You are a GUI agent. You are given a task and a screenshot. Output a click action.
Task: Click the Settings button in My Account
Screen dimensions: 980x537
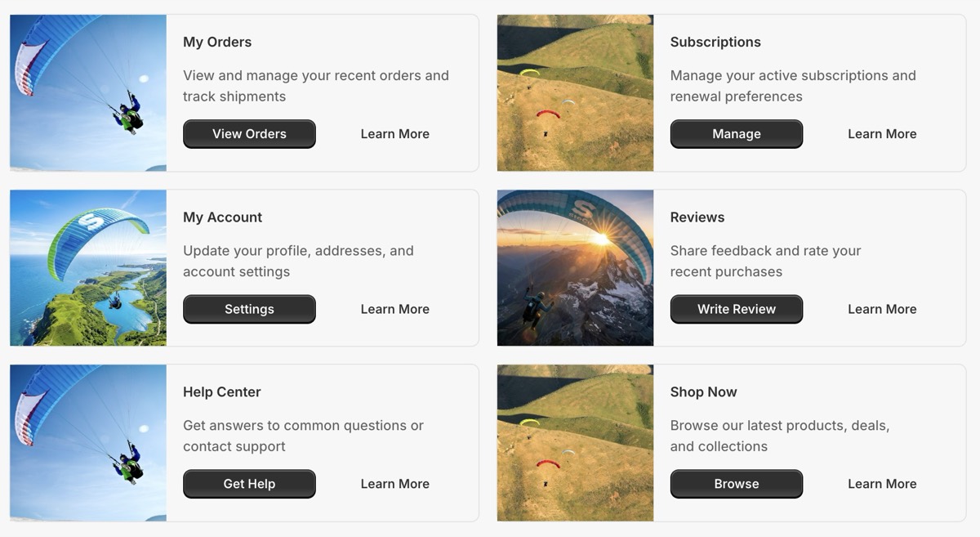tap(249, 309)
